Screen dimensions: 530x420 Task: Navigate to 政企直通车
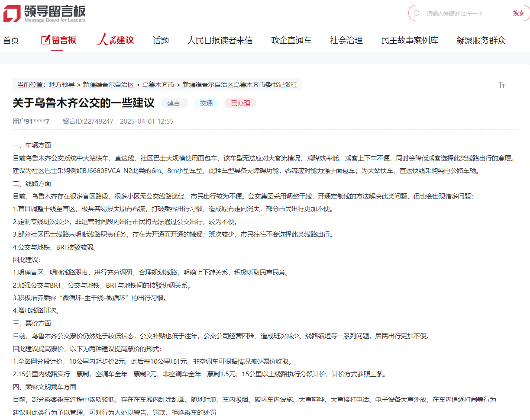click(x=291, y=41)
